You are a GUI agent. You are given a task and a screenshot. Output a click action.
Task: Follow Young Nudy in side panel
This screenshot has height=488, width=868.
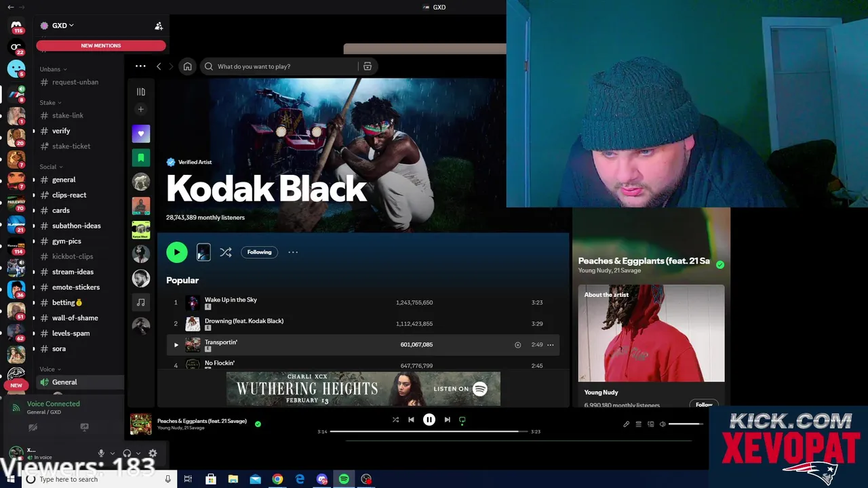[704, 405]
